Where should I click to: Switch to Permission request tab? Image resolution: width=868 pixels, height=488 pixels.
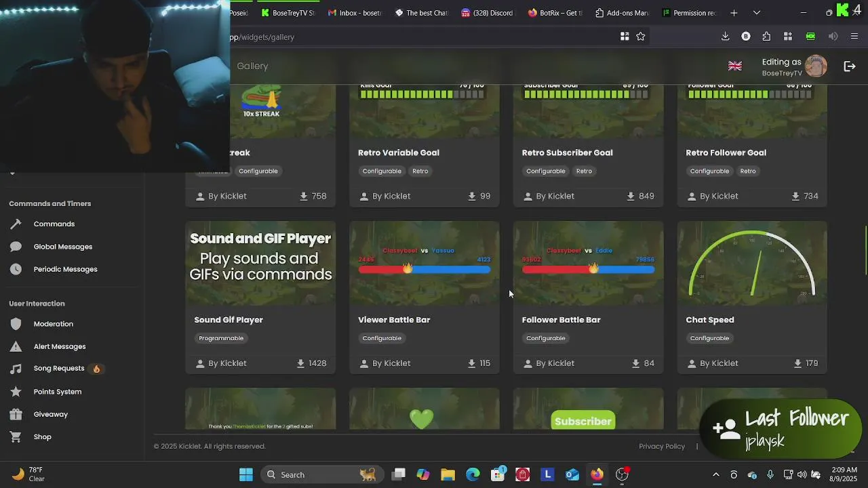coord(688,13)
